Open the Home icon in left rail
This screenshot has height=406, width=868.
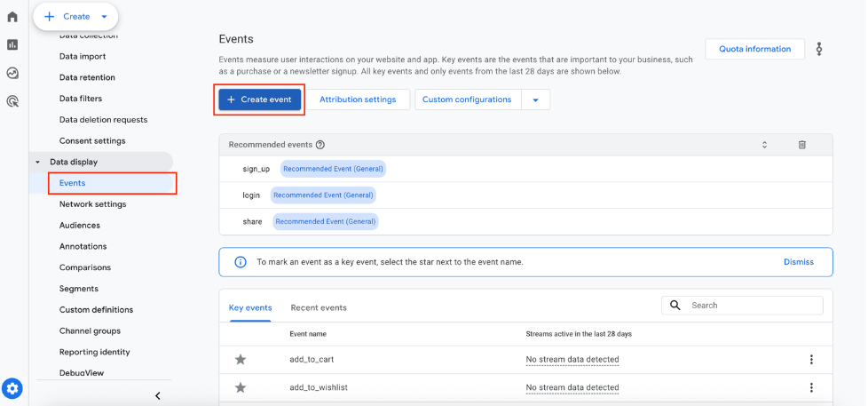12,17
